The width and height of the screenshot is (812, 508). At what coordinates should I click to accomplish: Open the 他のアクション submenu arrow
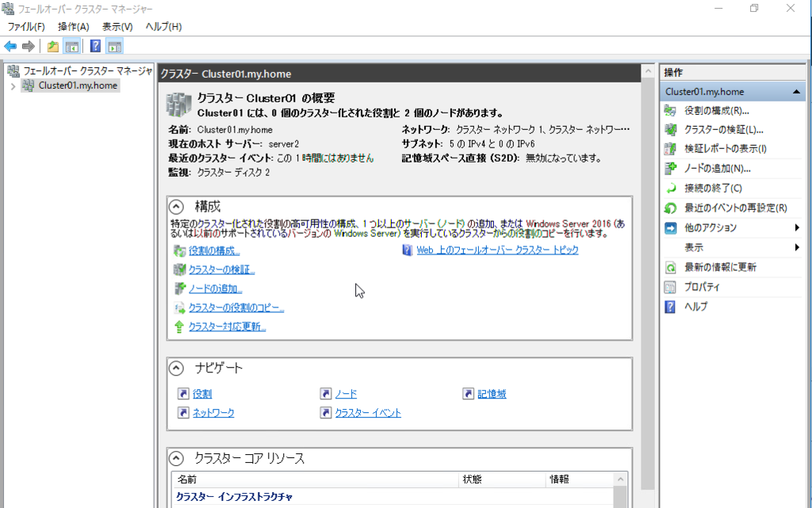797,227
